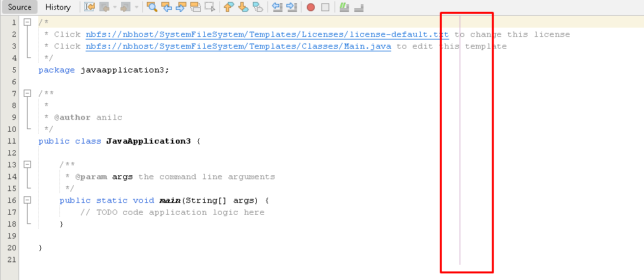644x280 pixels.
Task: Click Find Next Occurrence arrow icon
Action: click(180, 7)
